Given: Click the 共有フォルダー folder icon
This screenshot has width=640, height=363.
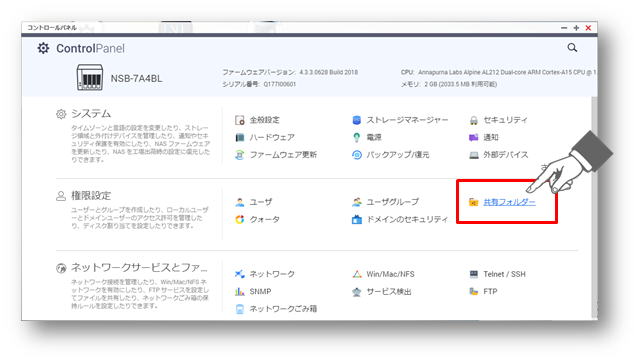Looking at the screenshot, I should pyautogui.click(x=473, y=202).
